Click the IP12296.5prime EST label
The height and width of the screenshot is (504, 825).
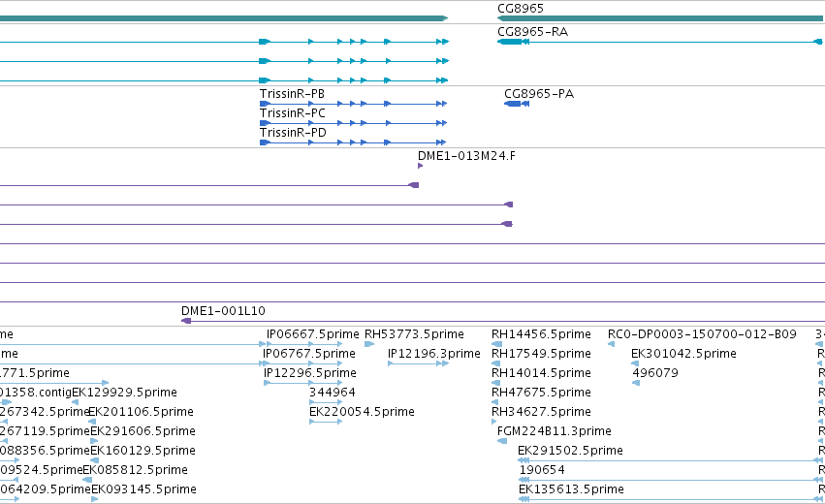pyautogui.click(x=310, y=373)
